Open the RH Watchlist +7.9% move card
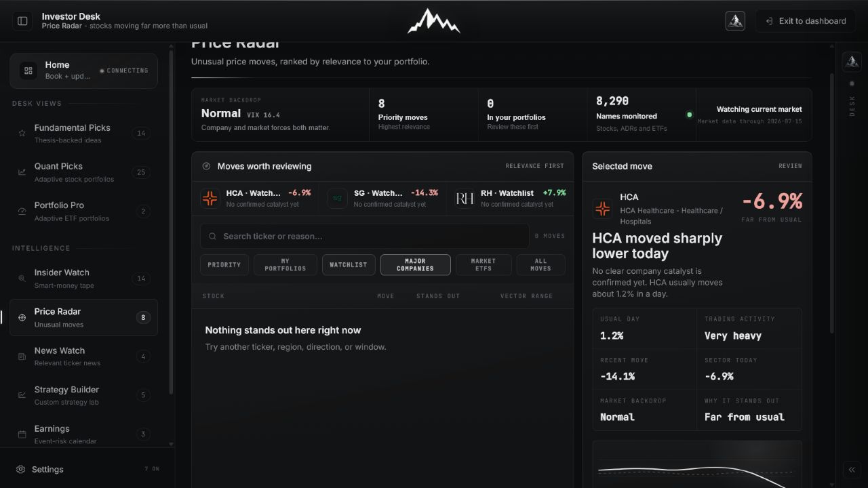Image resolution: width=868 pixels, height=488 pixels. click(x=510, y=198)
